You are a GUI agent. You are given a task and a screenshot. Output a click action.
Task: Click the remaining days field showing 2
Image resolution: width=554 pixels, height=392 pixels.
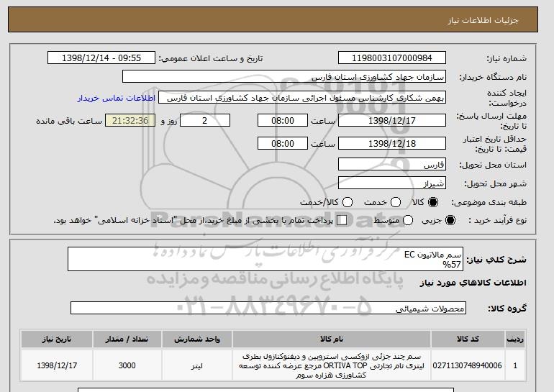coord(205,120)
